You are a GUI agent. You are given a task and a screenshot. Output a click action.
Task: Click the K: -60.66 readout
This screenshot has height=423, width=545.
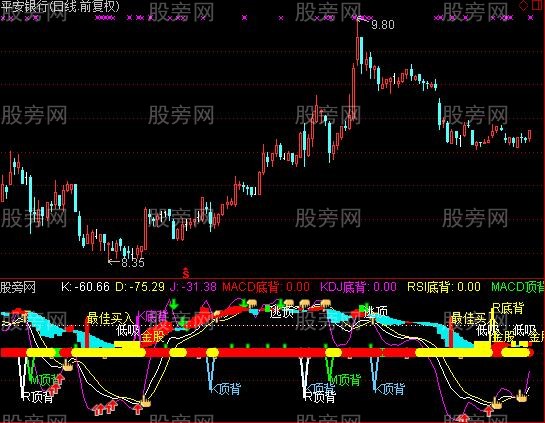click(x=85, y=287)
